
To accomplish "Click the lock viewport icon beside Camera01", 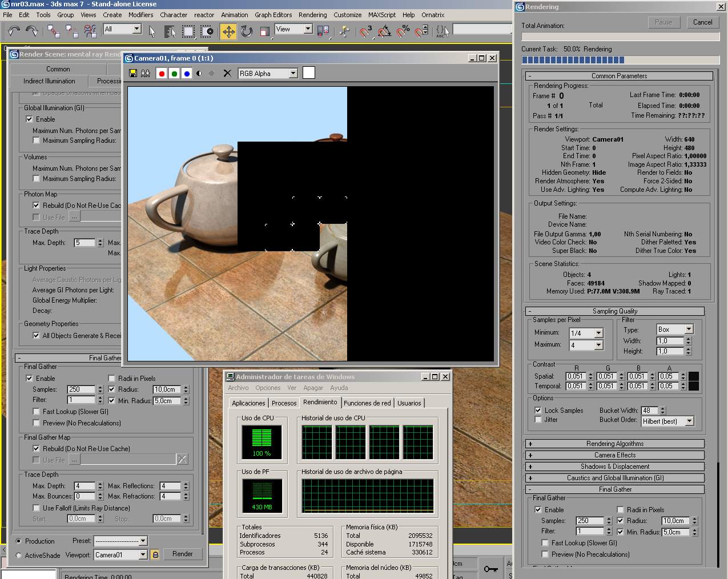I will [155, 554].
